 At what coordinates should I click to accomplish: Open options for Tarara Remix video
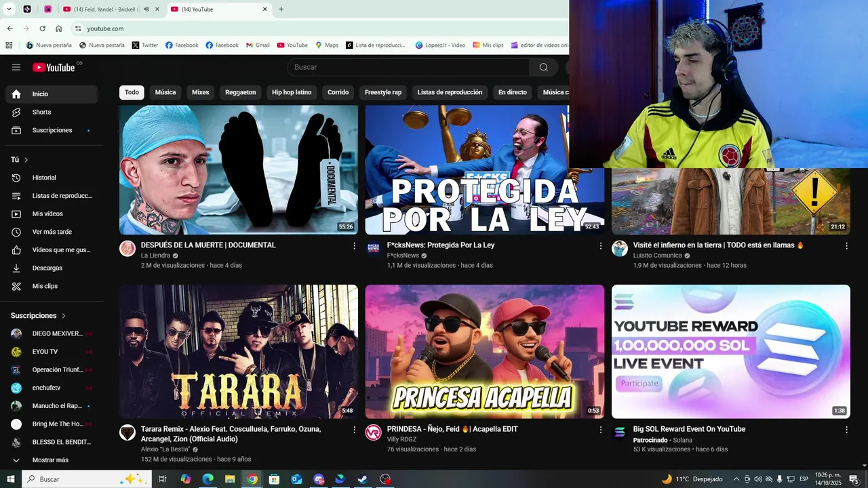354,430
